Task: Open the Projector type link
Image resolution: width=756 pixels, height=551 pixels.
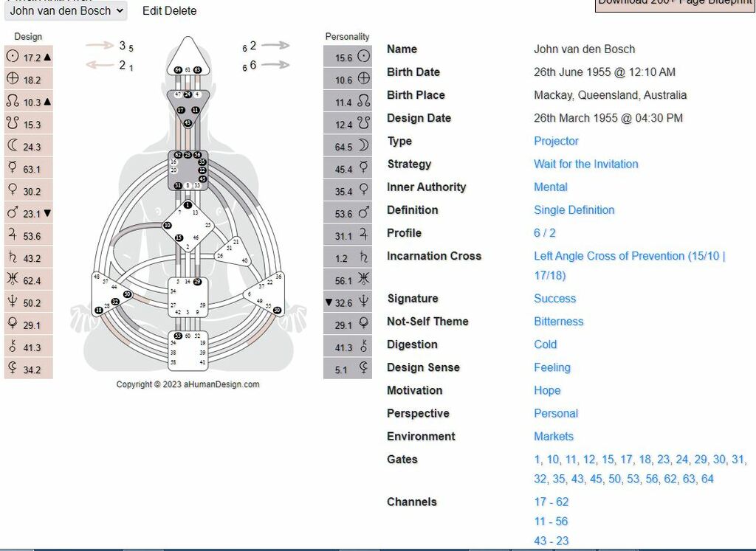Action: (556, 141)
